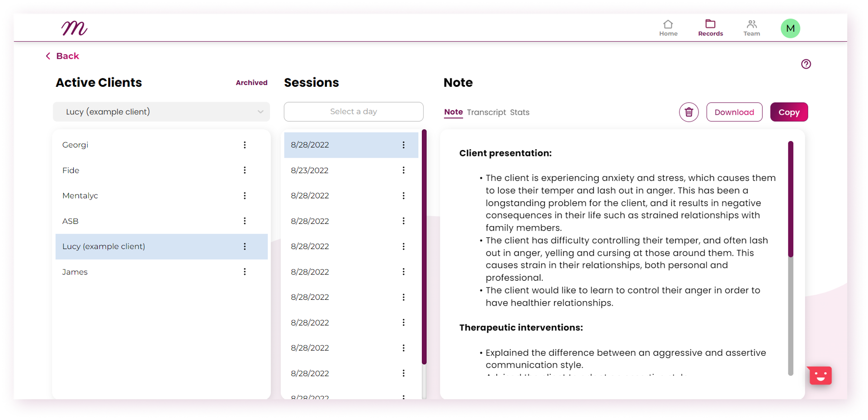Click the Select a day field
868x420 pixels.
[x=354, y=112]
